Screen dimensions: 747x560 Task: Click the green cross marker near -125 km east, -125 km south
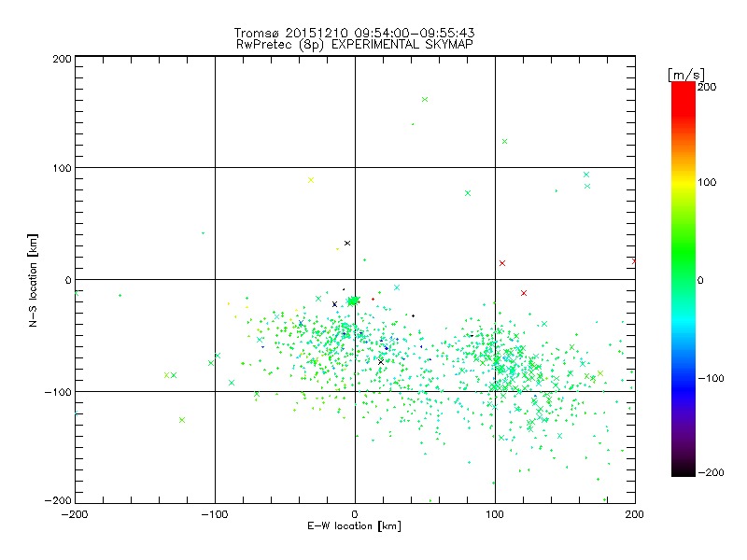182,420
